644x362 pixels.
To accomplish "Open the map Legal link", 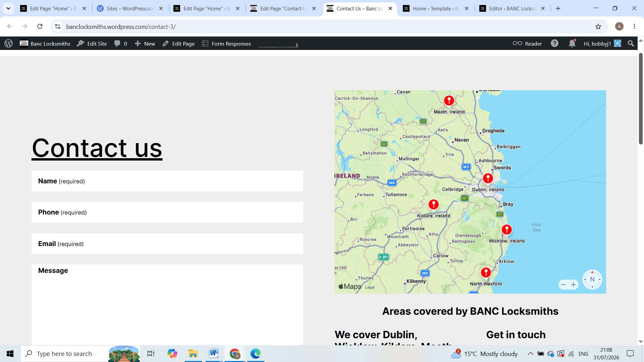I will coord(370,287).
